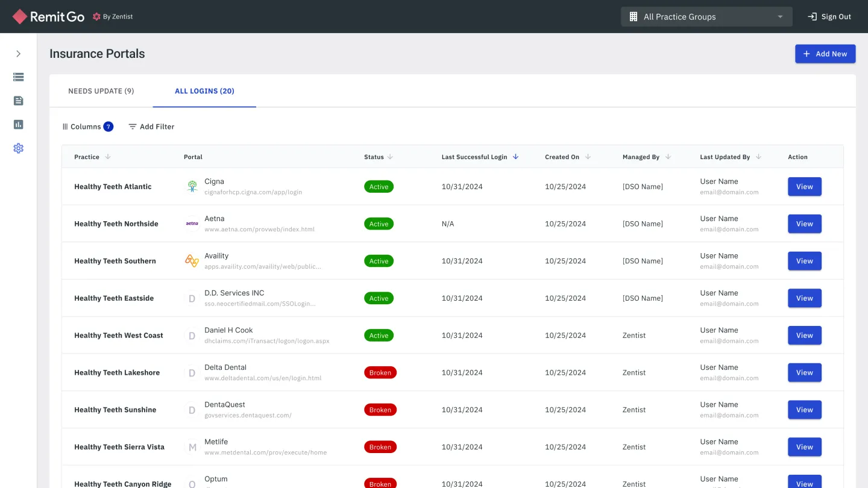Select the All Logins (20) tab
Viewport: 868px width, 488px height.
tap(204, 91)
